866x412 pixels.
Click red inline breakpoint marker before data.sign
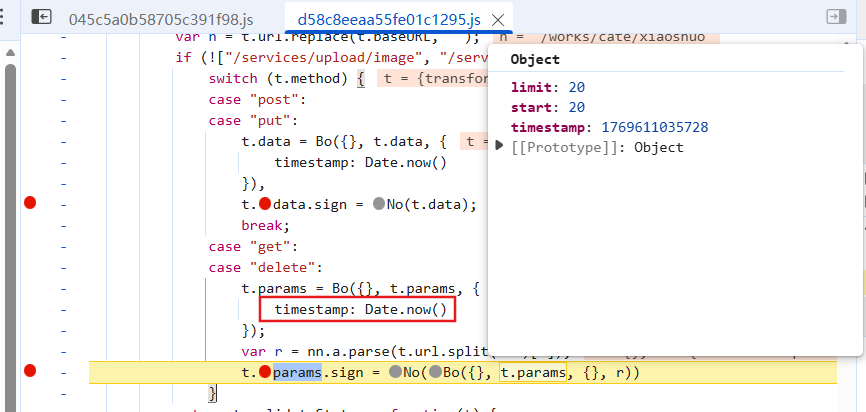(265, 204)
